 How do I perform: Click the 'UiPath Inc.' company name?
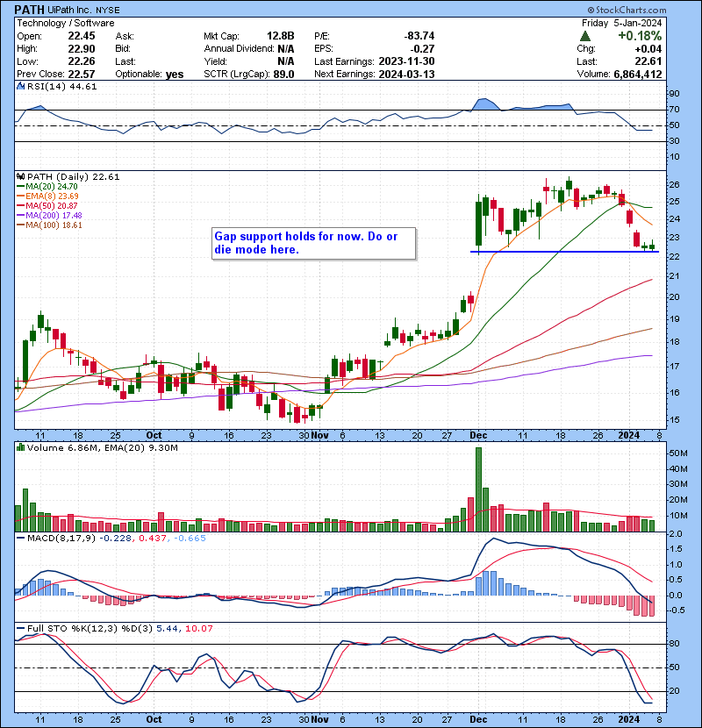click(x=70, y=10)
